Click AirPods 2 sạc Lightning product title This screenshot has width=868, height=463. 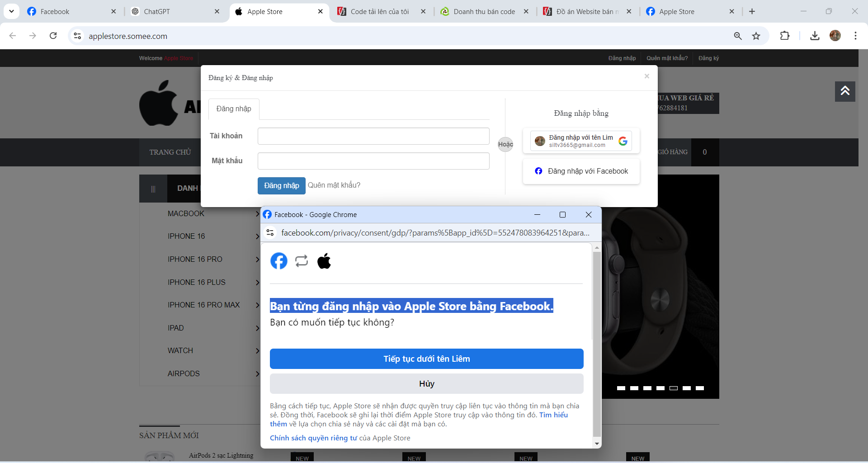(x=221, y=455)
